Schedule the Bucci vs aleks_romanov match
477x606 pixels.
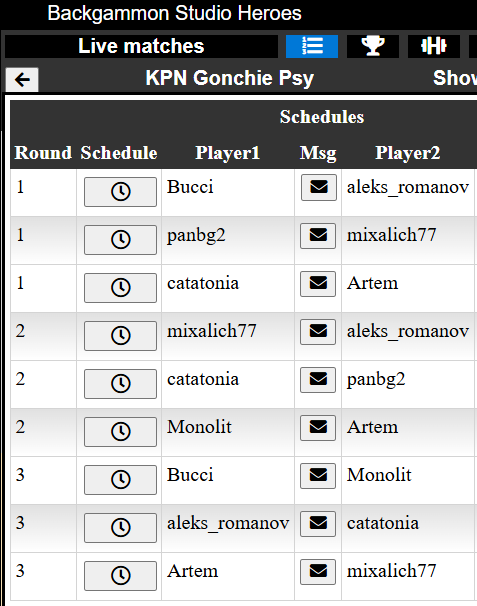[x=120, y=192]
